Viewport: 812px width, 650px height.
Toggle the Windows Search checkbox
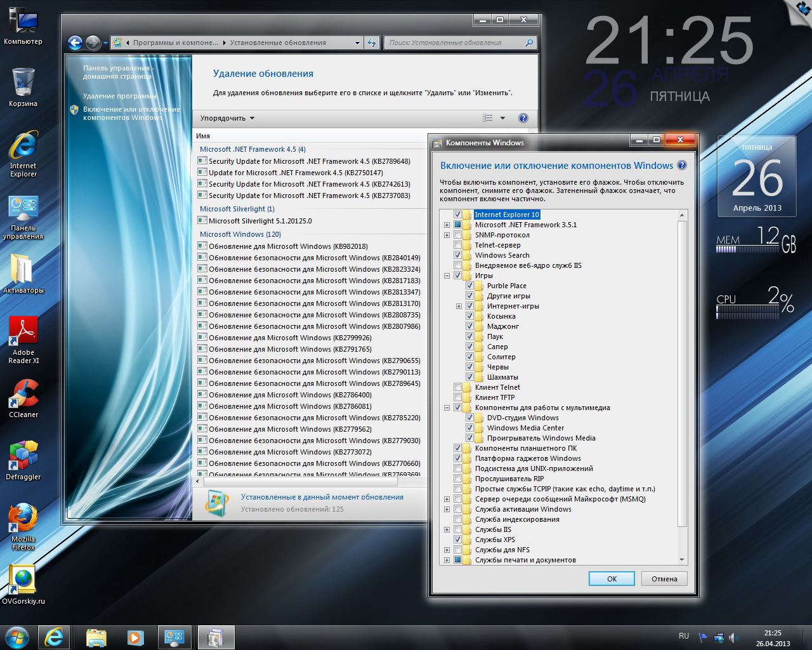(x=457, y=255)
